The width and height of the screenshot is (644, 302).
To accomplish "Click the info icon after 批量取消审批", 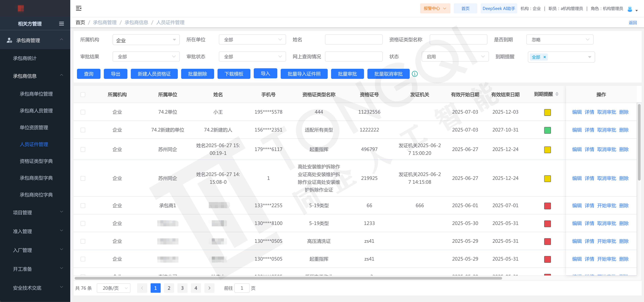I will pyautogui.click(x=415, y=74).
